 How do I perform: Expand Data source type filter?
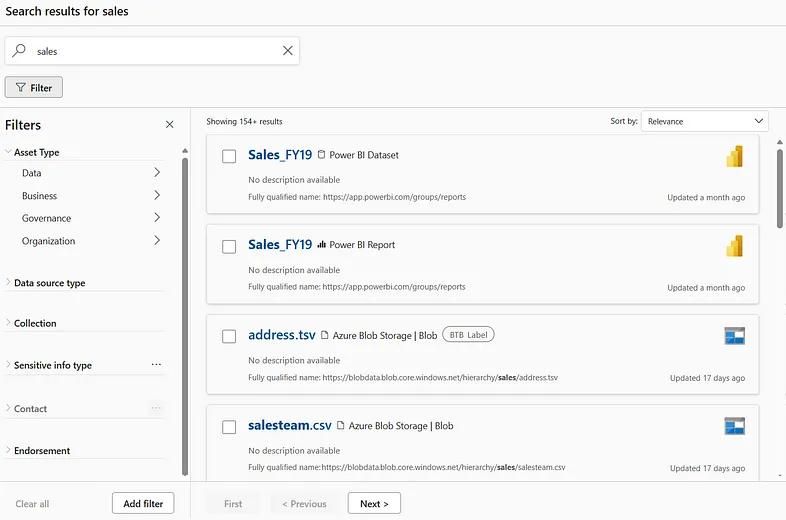[9, 282]
